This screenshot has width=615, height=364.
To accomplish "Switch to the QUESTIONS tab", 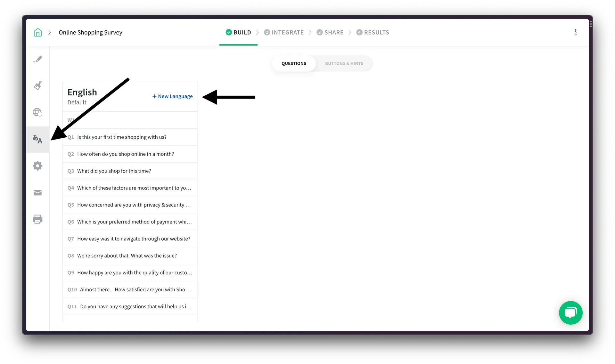I will click(x=293, y=63).
